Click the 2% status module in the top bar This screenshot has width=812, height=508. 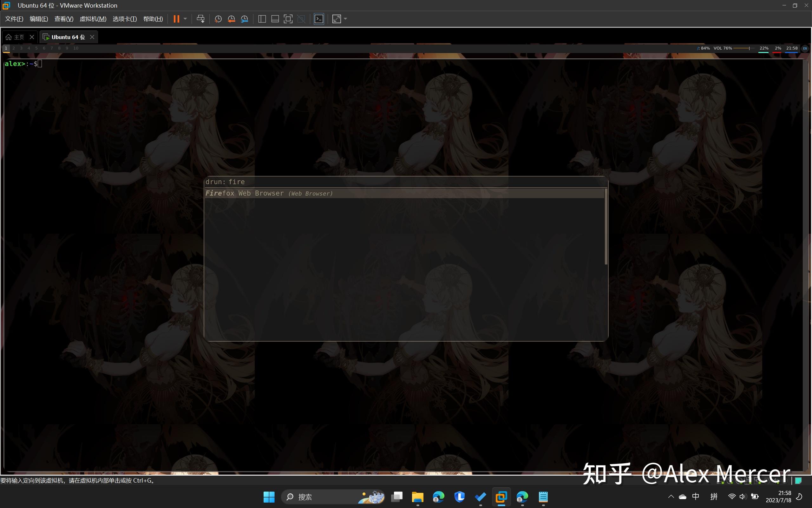[x=778, y=48]
